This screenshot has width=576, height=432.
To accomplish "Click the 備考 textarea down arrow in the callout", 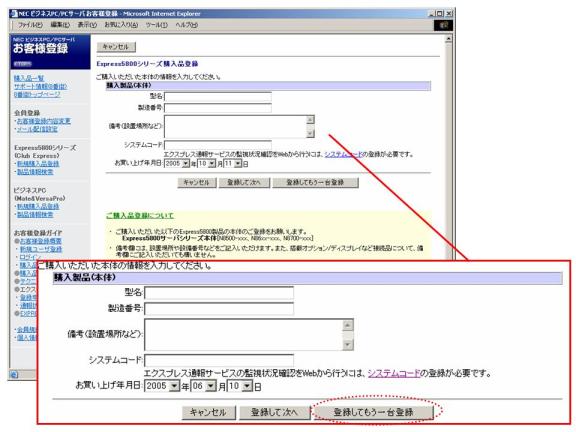I will pos(348,345).
